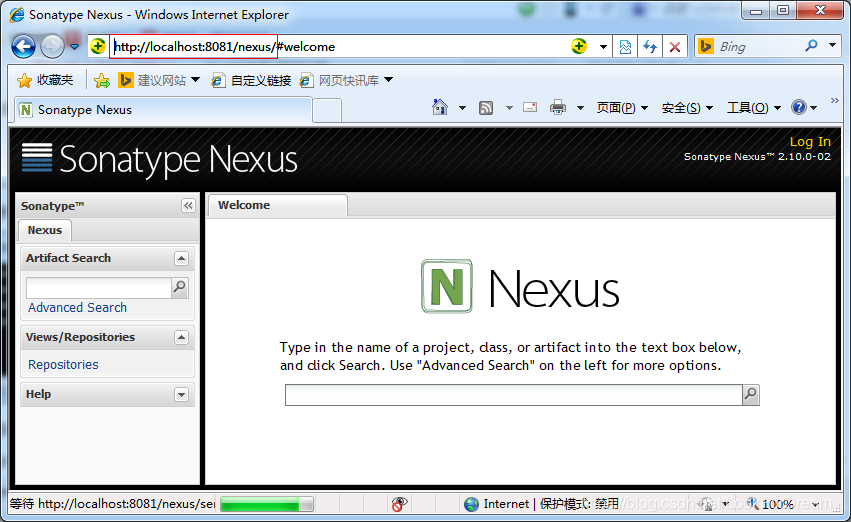The height and width of the screenshot is (522, 851).
Task: Click the RSS feeds icon
Action: 486,108
